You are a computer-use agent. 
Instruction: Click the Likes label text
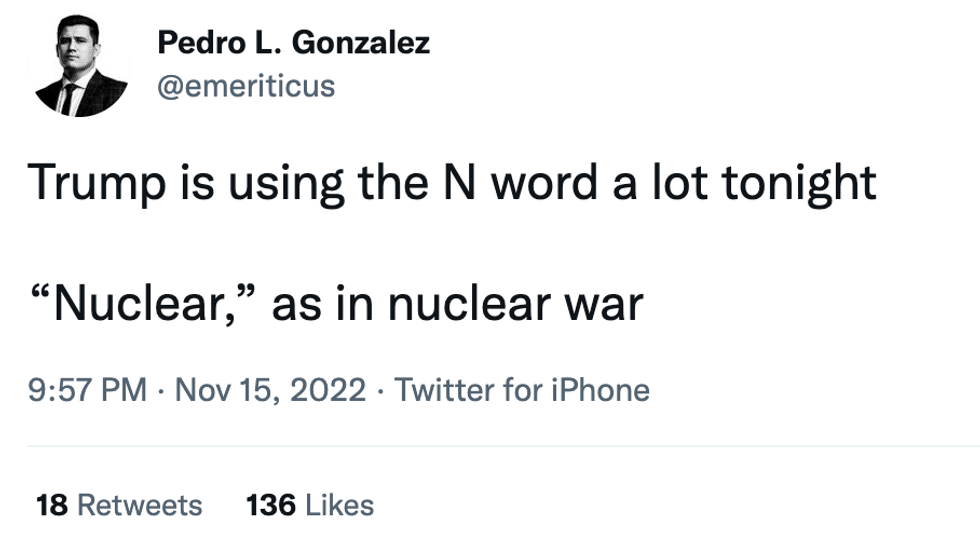point(339,505)
